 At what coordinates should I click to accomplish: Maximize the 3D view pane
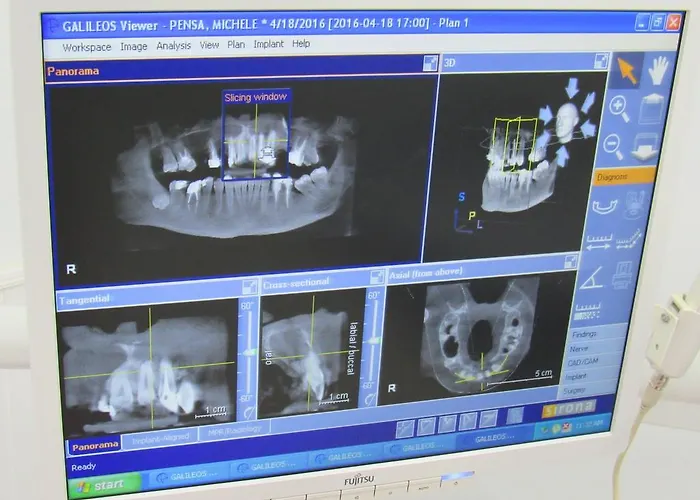[x=599, y=62]
